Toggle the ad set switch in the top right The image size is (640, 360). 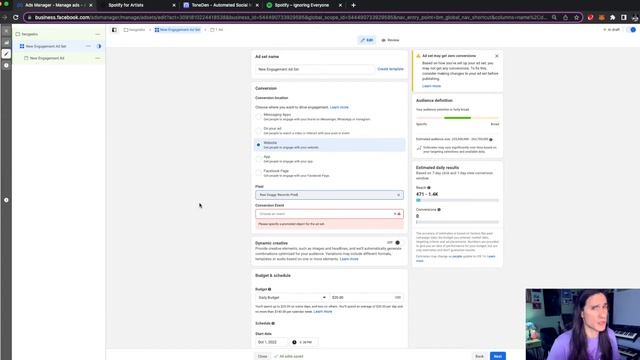click(633, 30)
